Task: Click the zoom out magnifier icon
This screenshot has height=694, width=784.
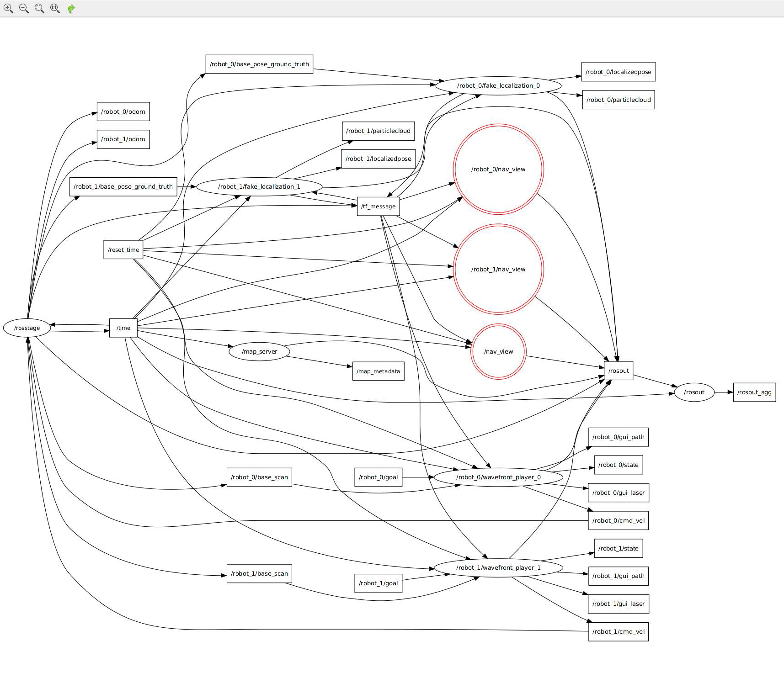Action: coord(24,8)
